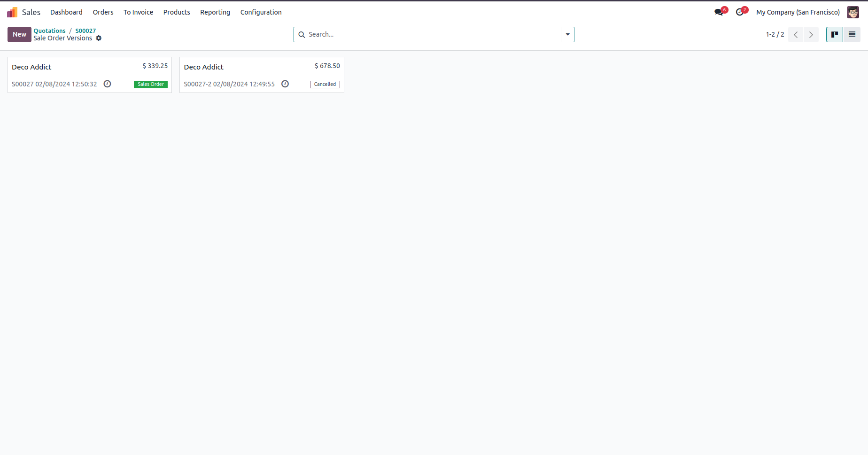The height and width of the screenshot is (455, 868).
Task: Open the Deco Addict card with $ 678.50
Action: pyautogui.click(x=262, y=75)
